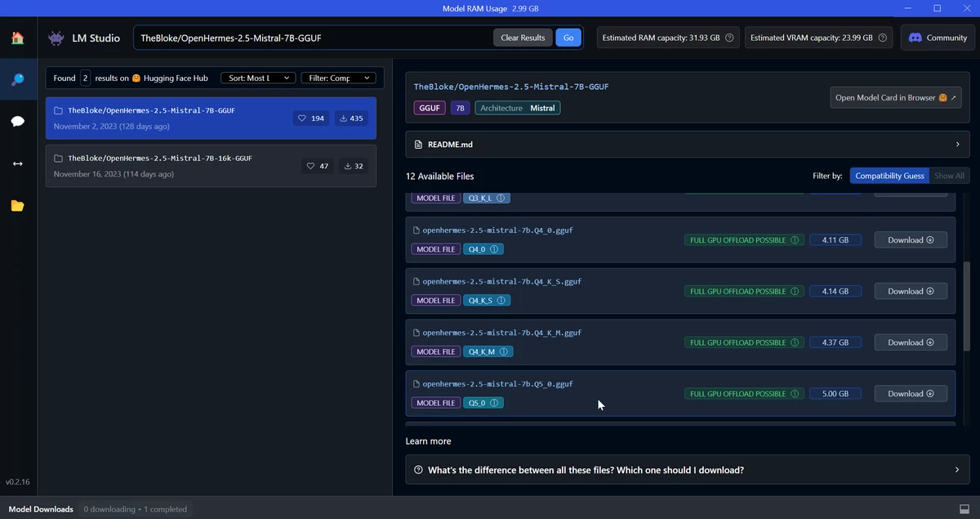Select Show All filter
Viewport: 980px width, 519px height.
(949, 176)
